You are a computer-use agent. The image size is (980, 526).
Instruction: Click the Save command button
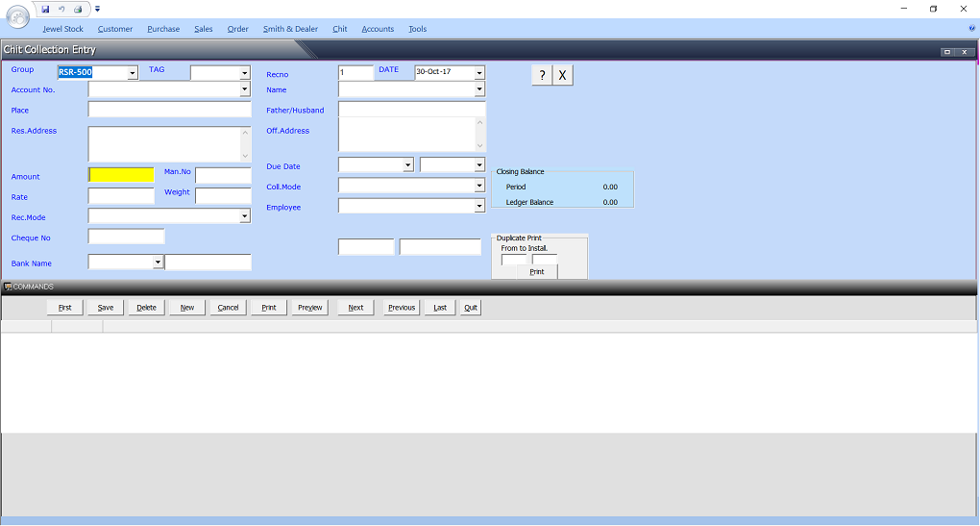pyautogui.click(x=106, y=308)
